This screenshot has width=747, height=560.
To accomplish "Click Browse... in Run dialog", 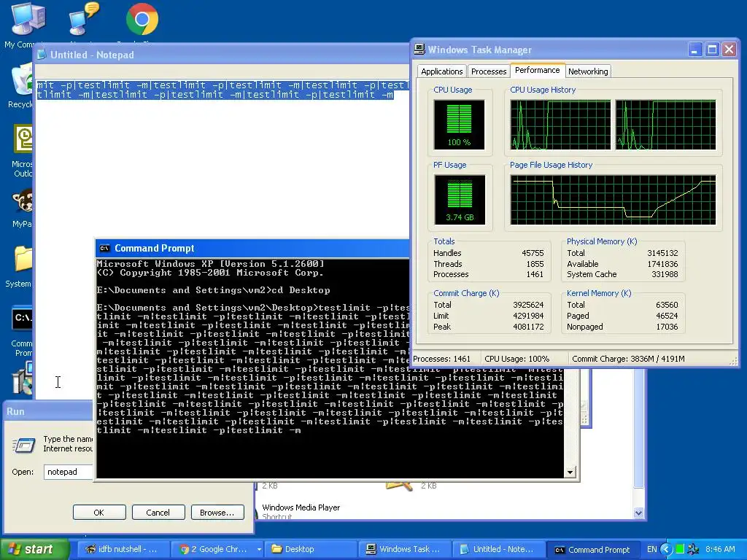I will pos(217,513).
